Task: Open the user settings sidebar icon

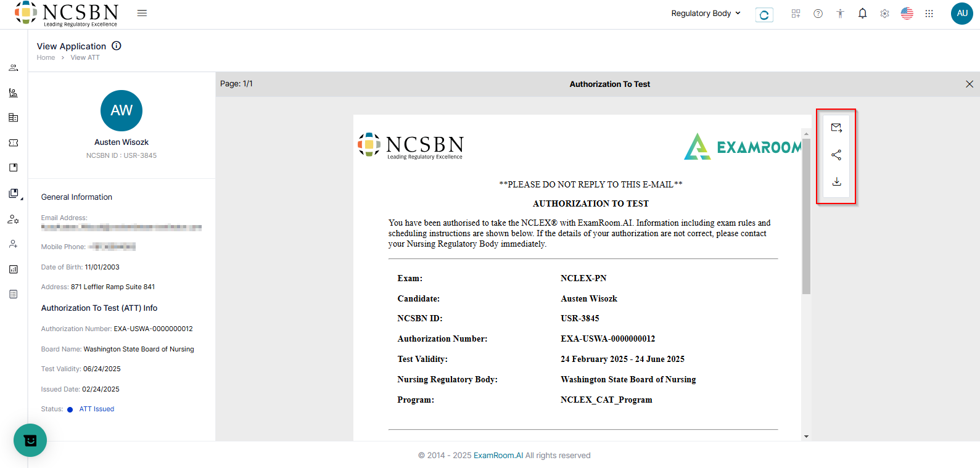Action: (x=13, y=220)
